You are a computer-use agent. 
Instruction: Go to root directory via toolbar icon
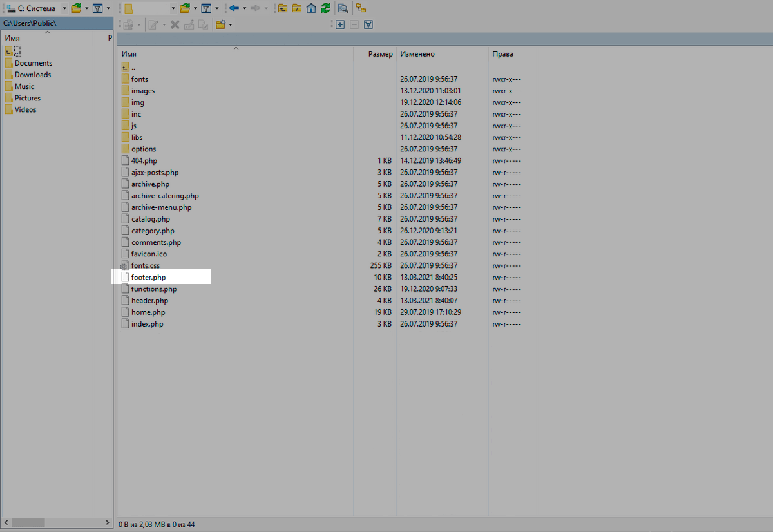click(296, 8)
